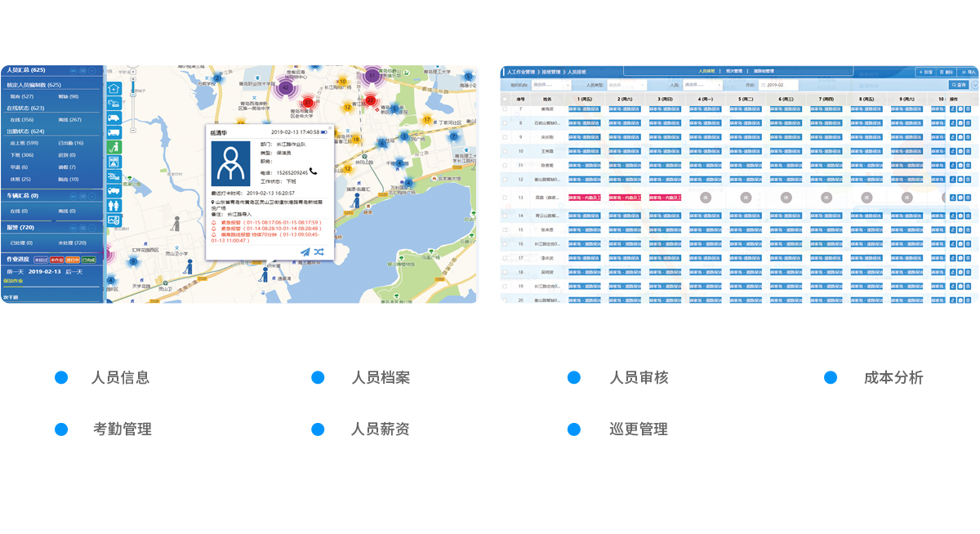Image resolution: width=980 pixels, height=534 pixels.
Task: Click the 删除 button in table toolbar
Action: tap(947, 72)
